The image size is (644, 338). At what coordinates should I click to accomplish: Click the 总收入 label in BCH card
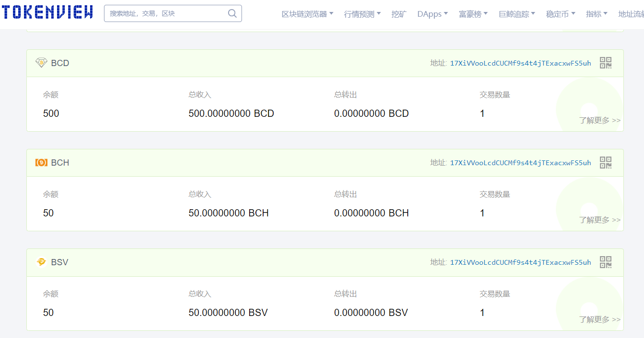click(200, 194)
